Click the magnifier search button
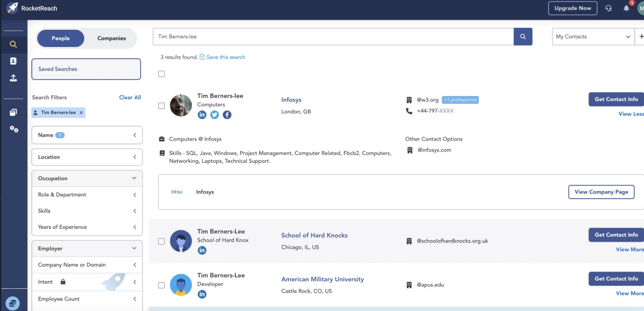644x311 pixels. [x=523, y=36]
